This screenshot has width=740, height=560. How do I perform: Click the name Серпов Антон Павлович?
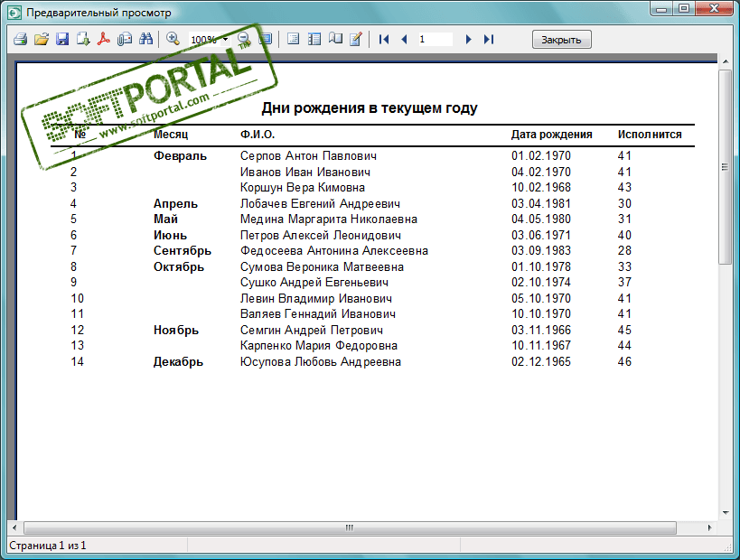coord(308,155)
